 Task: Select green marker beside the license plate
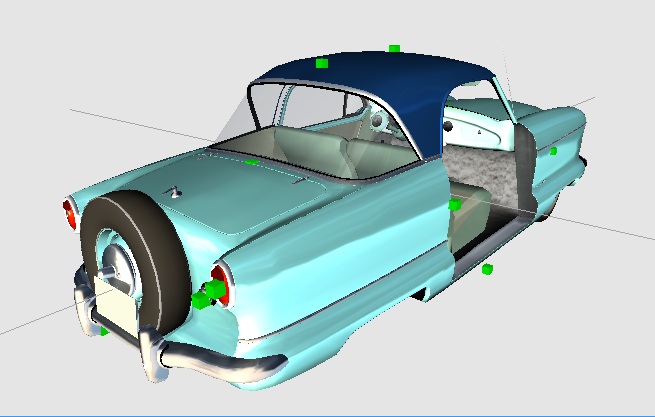point(103,331)
